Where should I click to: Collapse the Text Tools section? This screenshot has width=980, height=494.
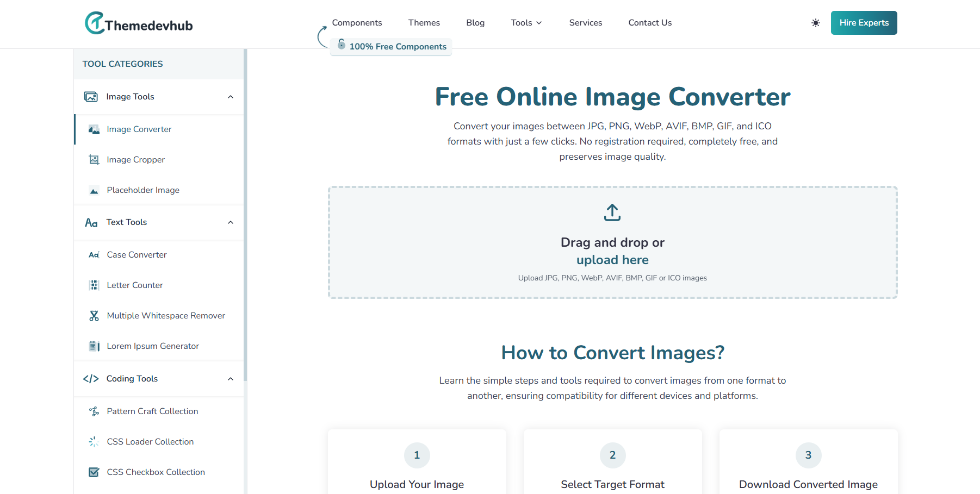tap(230, 222)
